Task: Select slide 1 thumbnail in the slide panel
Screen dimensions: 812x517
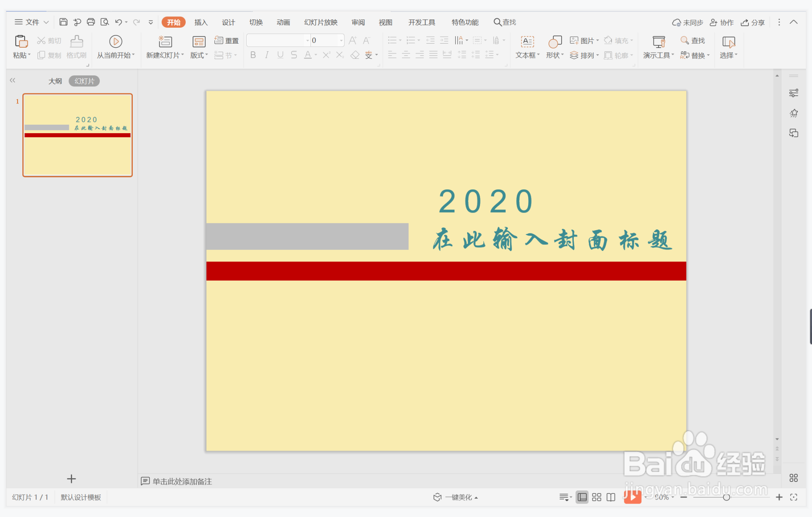Action: (77, 135)
